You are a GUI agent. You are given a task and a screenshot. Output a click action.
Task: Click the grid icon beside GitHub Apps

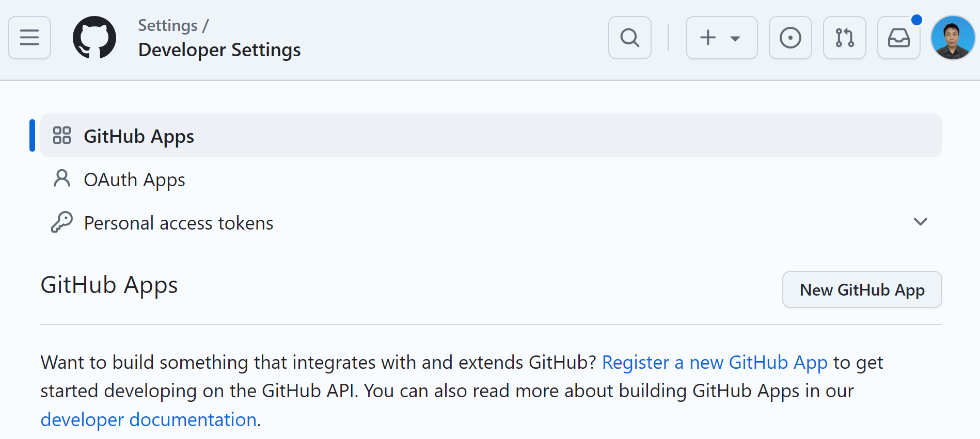click(x=62, y=136)
